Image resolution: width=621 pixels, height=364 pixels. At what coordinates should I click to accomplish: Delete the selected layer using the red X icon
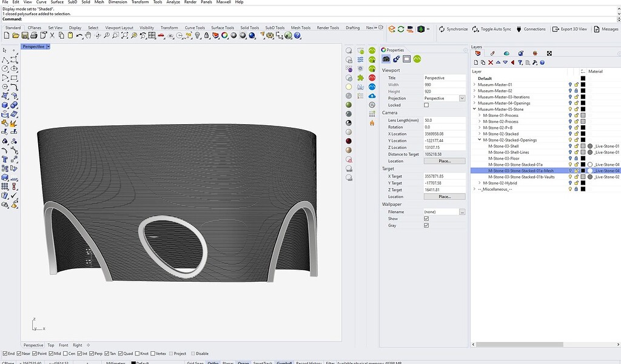tap(491, 62)
